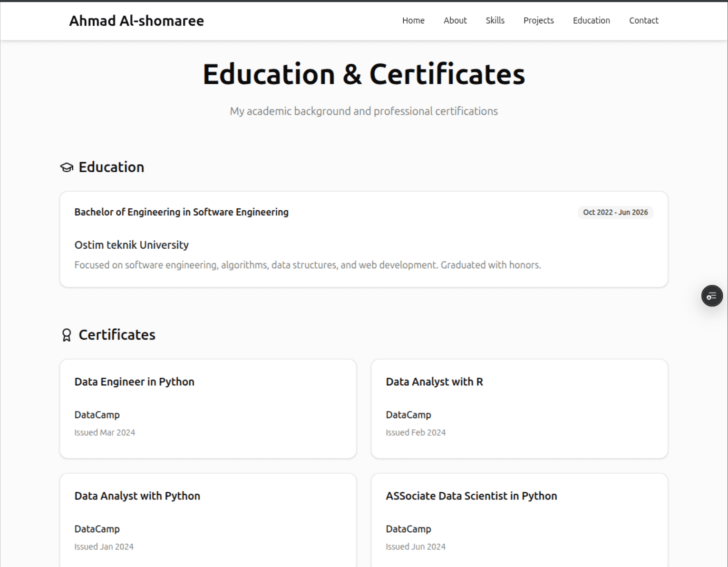Image resolution: width=728 pixels, height=567 pixels.
Task: Open the Projects nav link
Action: [538, 20]
